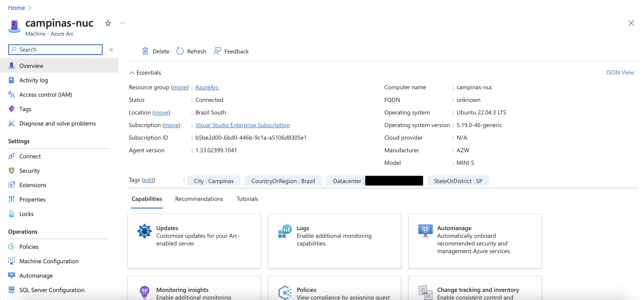Screen dimensions: 644x300
Task: Select the Subscription ID value text
Action: pos(251,138)
